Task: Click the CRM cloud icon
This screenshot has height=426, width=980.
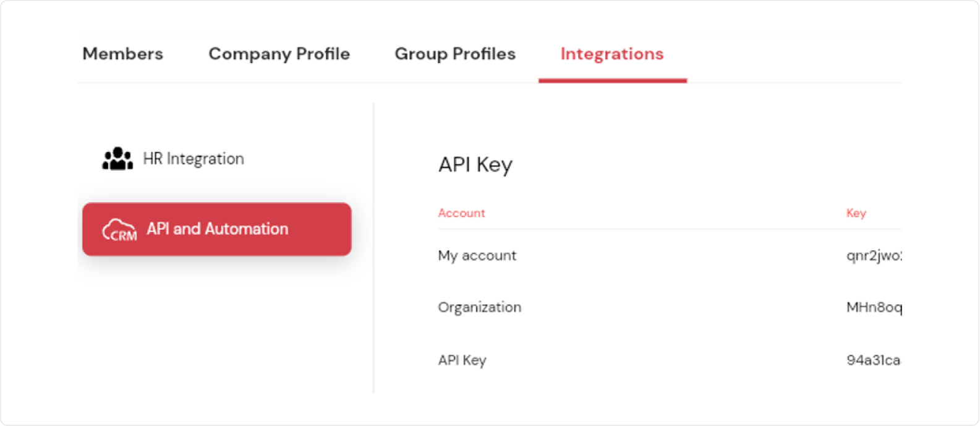Action: click(119, 229)
